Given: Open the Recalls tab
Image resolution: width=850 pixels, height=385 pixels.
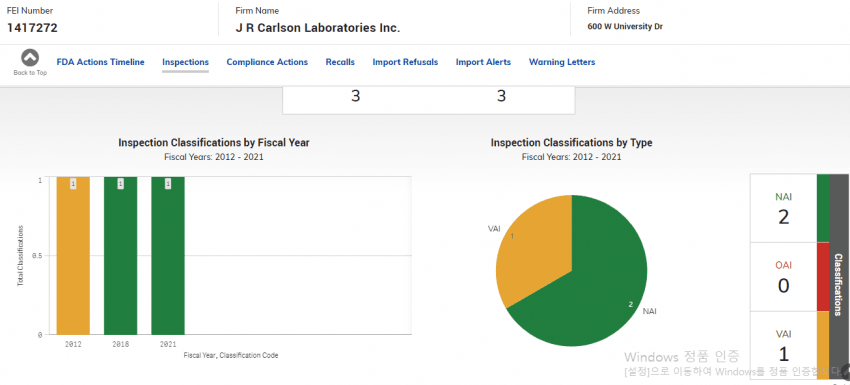Looking at the screenshot, I should (x=340, y=62).
